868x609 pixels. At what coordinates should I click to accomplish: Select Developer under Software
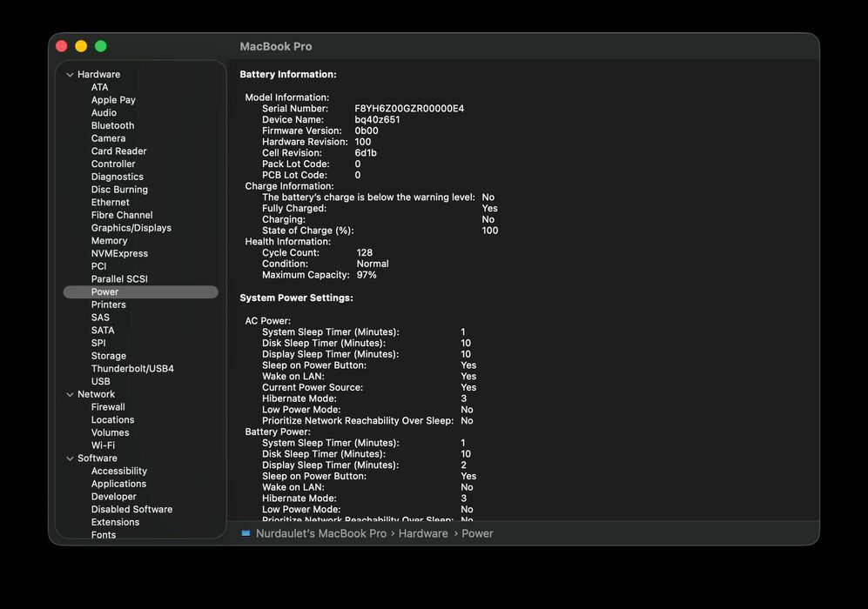113,496
